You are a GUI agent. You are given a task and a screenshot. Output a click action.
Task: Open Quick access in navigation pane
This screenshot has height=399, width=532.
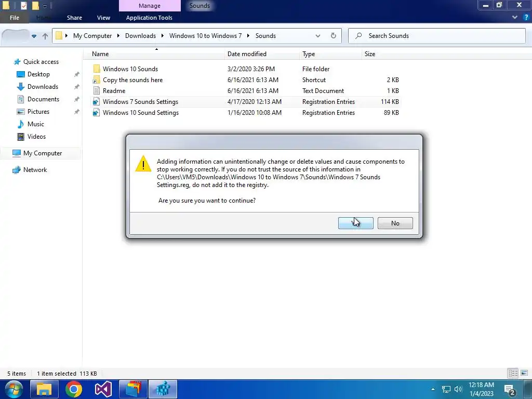(41, 62)
